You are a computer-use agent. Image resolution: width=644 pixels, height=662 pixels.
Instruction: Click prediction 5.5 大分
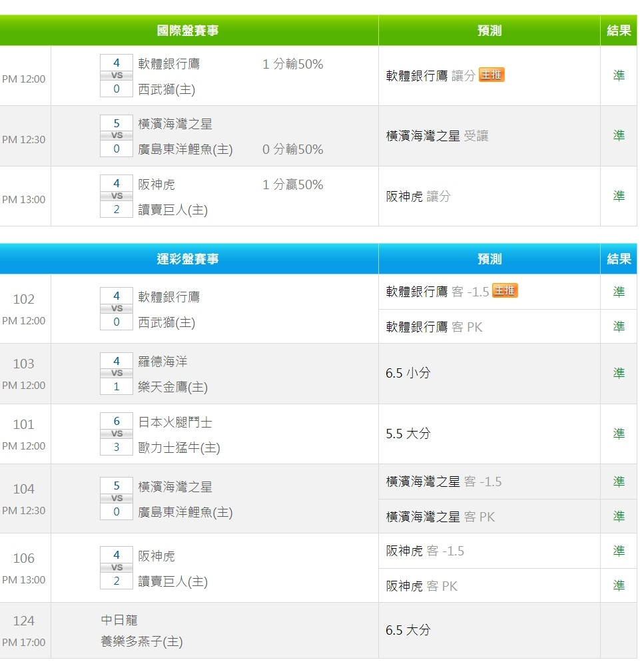[408, 434]
